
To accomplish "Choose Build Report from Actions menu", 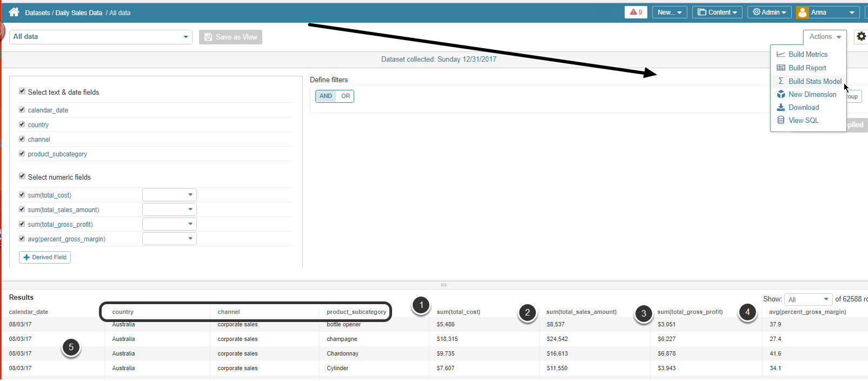I will (808, 68).
